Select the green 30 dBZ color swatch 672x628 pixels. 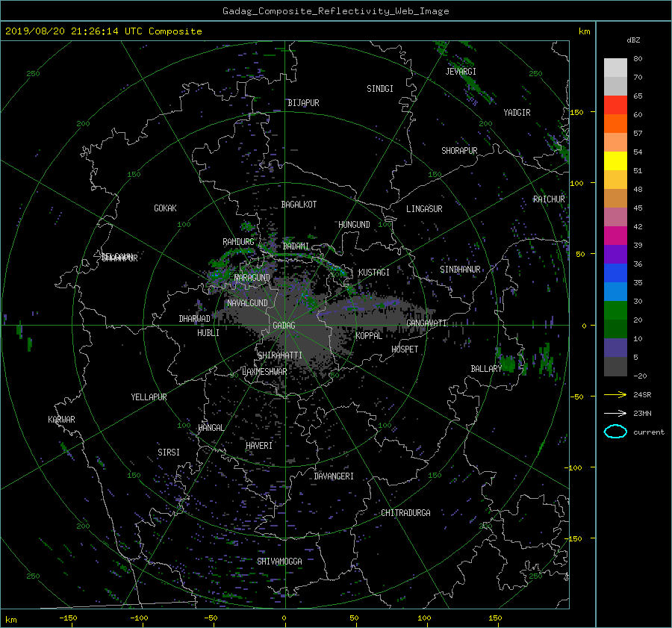point(615,311)
